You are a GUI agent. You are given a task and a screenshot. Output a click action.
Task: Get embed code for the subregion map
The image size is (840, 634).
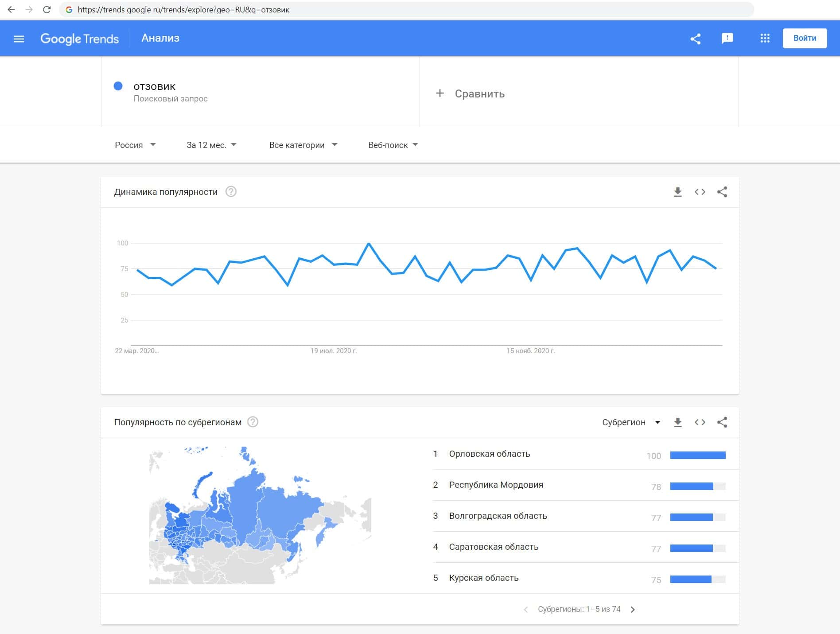[700, 422]
